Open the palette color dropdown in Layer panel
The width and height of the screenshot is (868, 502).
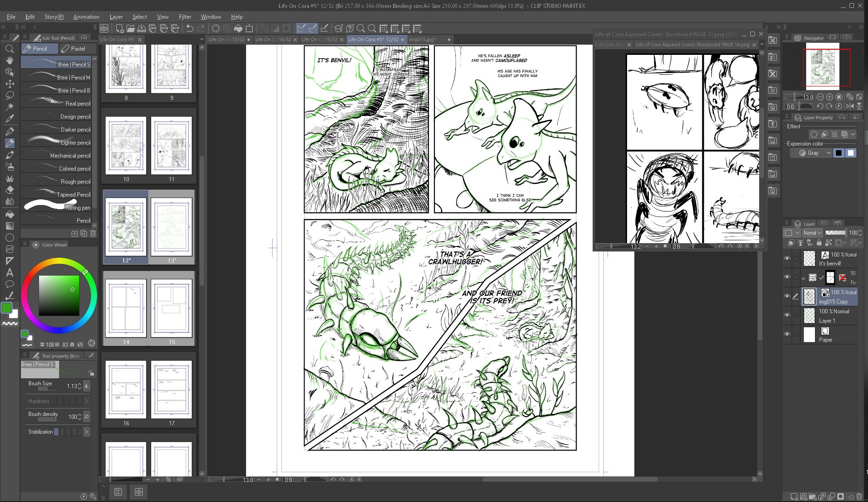791,233
